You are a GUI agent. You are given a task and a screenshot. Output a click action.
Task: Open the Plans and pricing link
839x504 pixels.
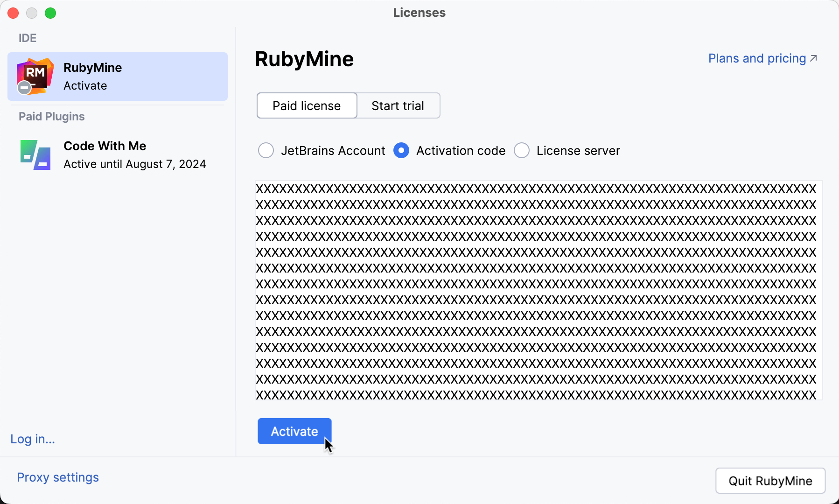(756, 58)
